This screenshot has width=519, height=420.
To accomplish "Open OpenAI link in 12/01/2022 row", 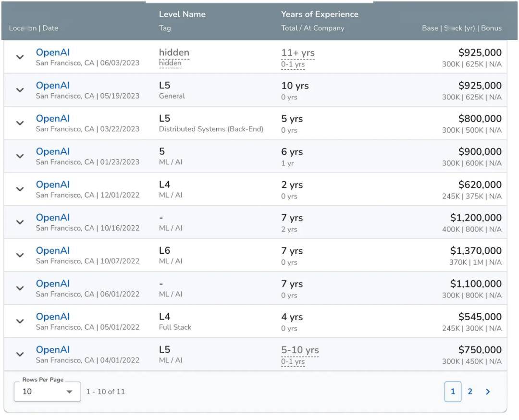I will 53,185.
